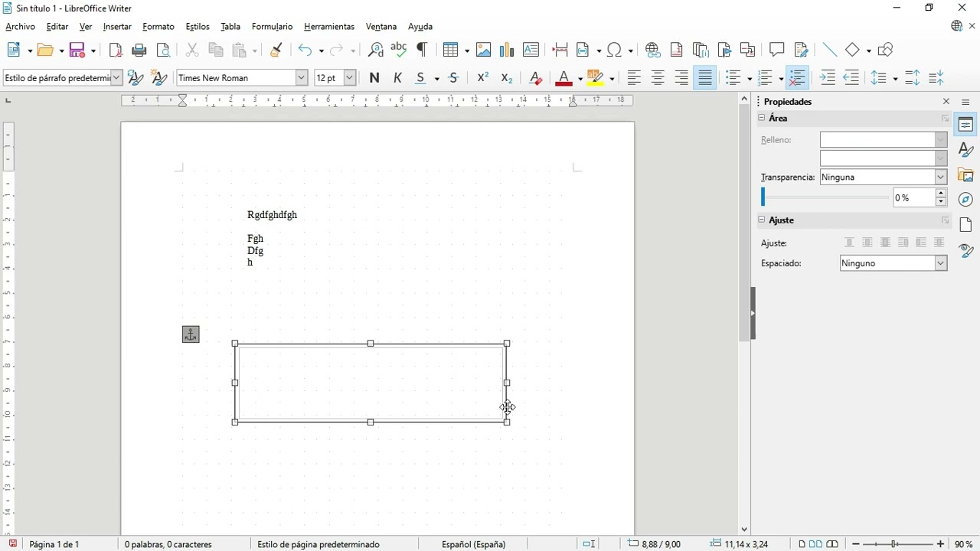Viewport: 980px width, 551px height.
Task: Toggle subscript formatting
Action: click(507, 78)
